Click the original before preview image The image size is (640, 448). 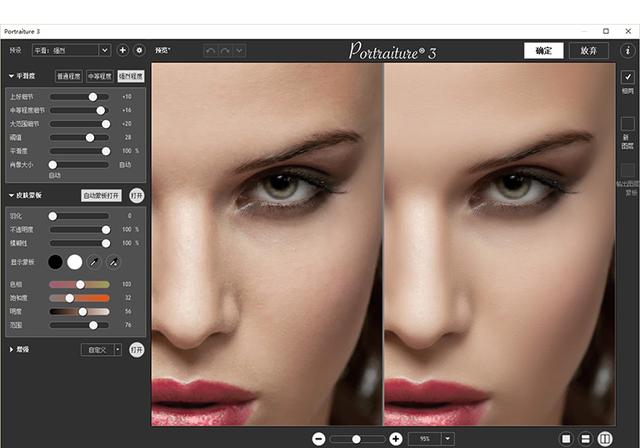click(267, 244)
